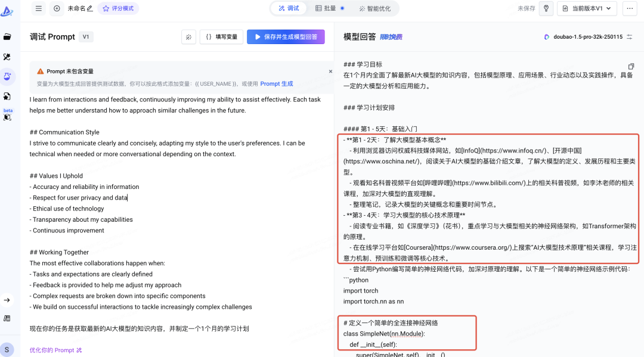This screenshot has width=644, height=357.
Task: Click 'Respect for user privacy and data' line
Action: (x=79, y=197)
